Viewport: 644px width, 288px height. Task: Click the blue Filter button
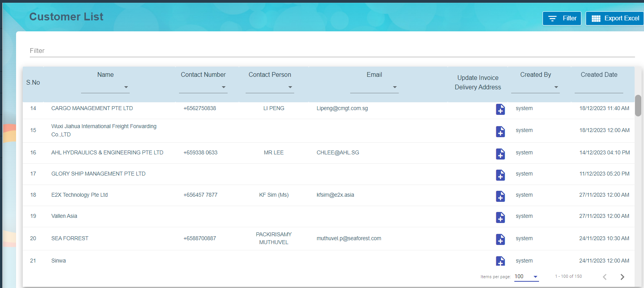click(x=562, y=18)
